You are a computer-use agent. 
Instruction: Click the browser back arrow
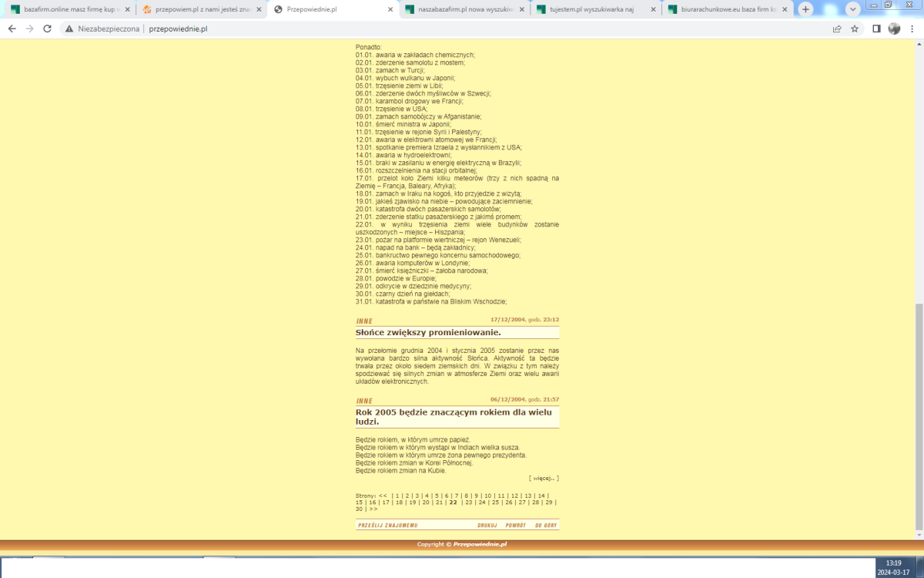[12, 29]
